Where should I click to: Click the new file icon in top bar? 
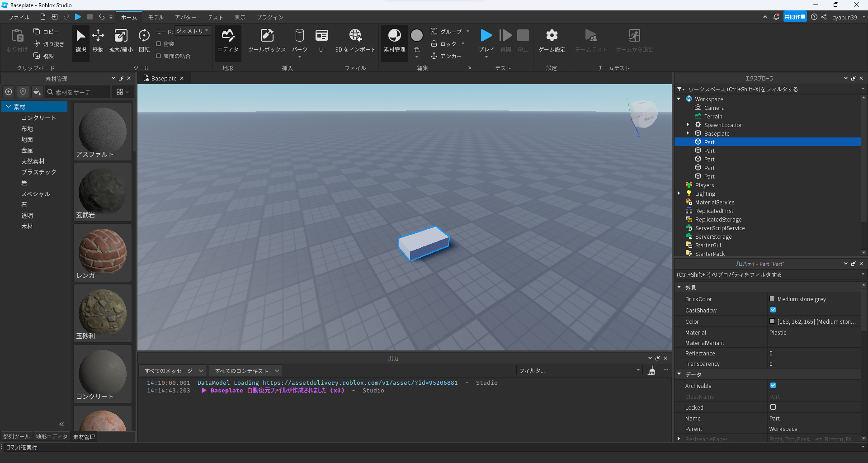pyautogui.click(x=43, y=17)
